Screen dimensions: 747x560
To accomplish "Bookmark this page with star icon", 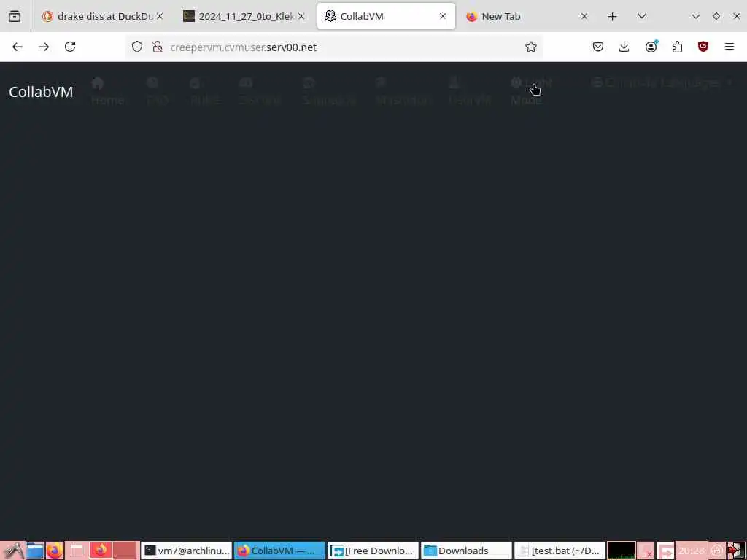I will pos(531,47).
